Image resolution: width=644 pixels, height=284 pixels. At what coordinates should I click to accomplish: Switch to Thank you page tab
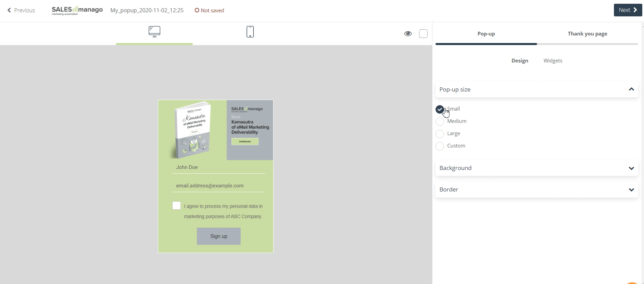coord(588,33)
